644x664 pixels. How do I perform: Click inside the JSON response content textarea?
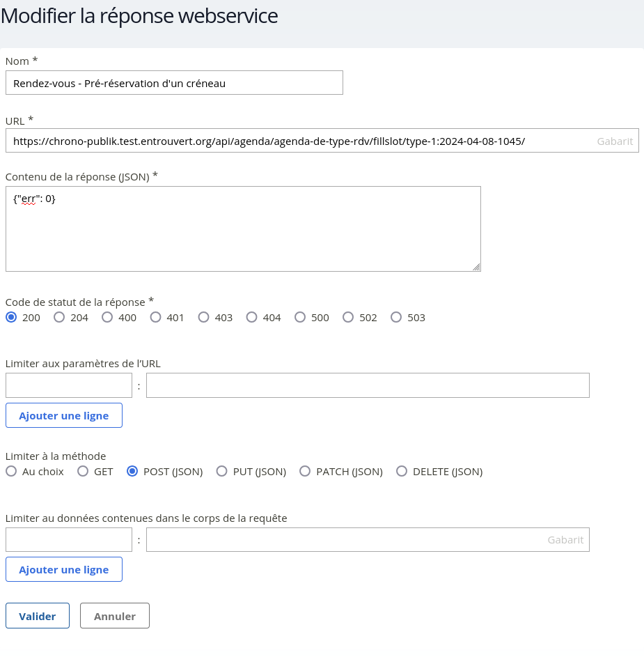click(243, 229)
